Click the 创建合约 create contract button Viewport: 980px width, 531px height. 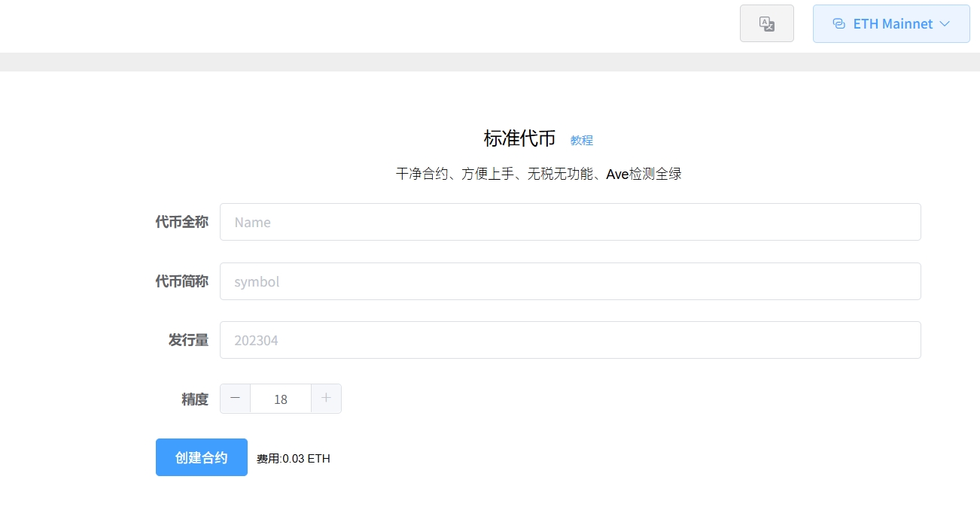point(202,457)
